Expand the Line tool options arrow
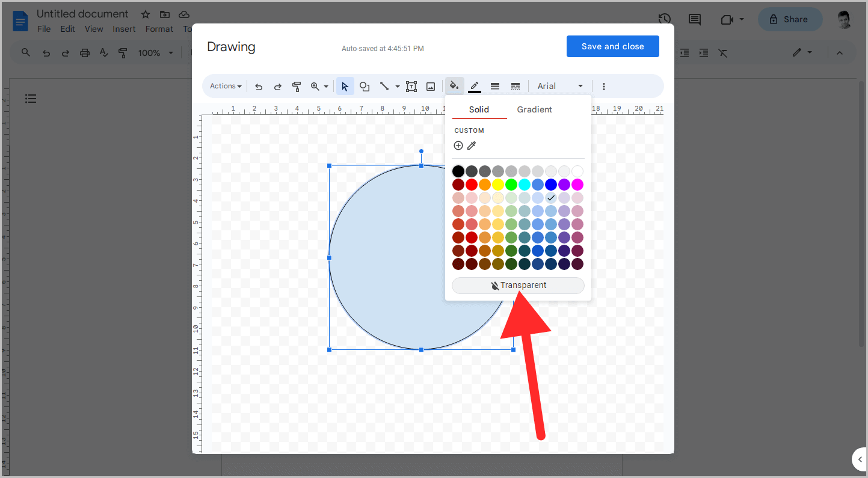868x478 pixels. click(397, 86)
